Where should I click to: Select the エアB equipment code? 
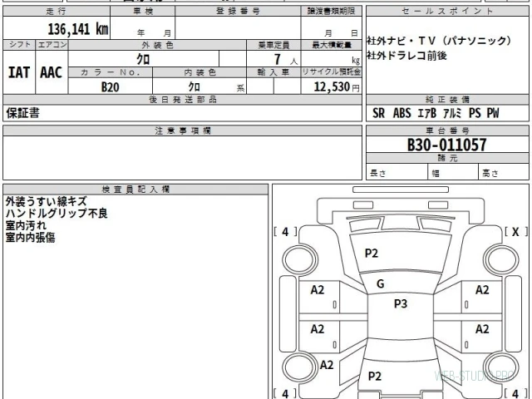[426, 113]
